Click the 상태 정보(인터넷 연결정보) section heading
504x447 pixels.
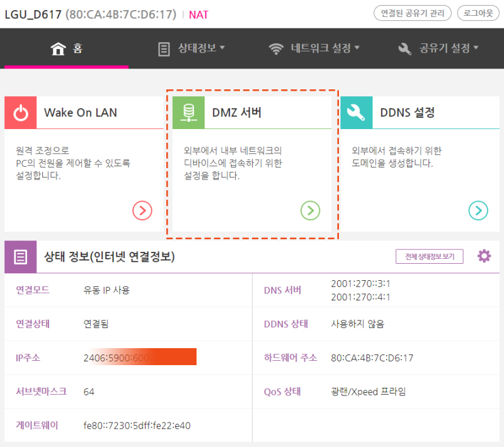click(x=109, y=257)
